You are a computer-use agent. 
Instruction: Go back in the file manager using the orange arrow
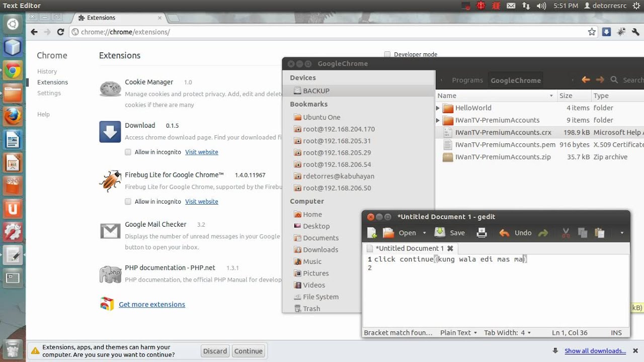point(586,79)
